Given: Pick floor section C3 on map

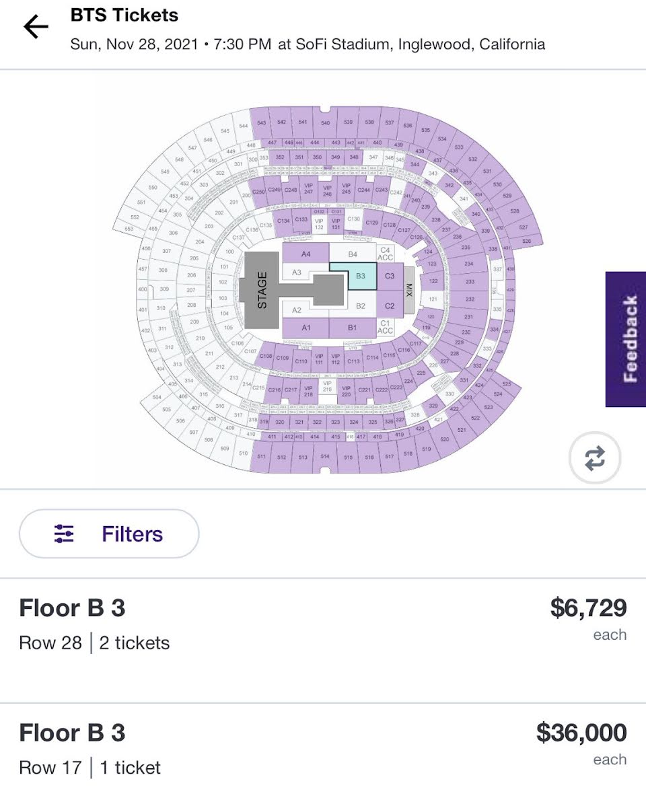Looking at the screenshot, I should coord(390,276).
